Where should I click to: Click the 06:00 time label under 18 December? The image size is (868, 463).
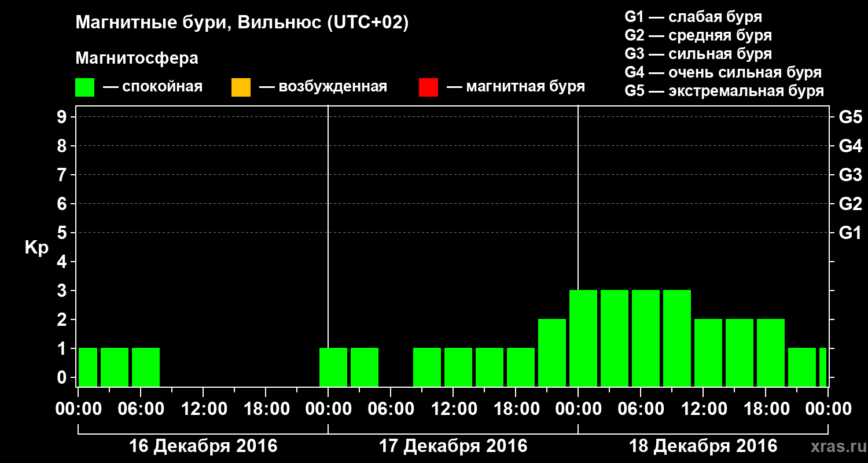click(x=641, y=409)
